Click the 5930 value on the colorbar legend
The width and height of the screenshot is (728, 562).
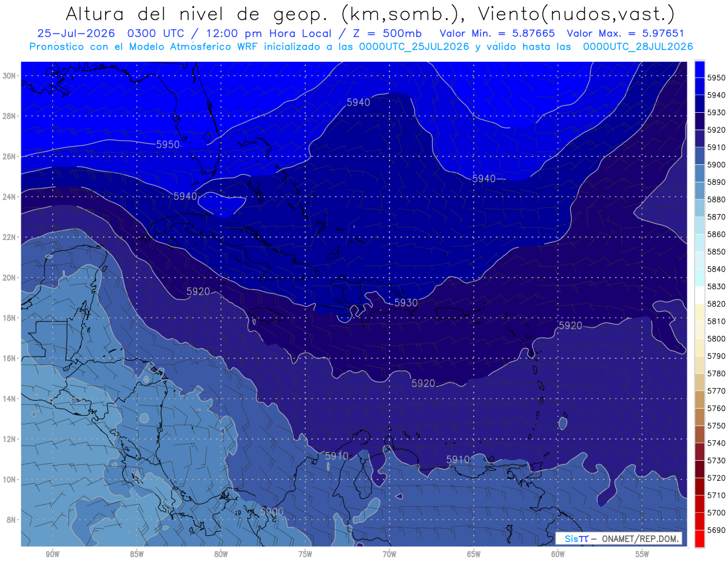(x=716, y=112)
